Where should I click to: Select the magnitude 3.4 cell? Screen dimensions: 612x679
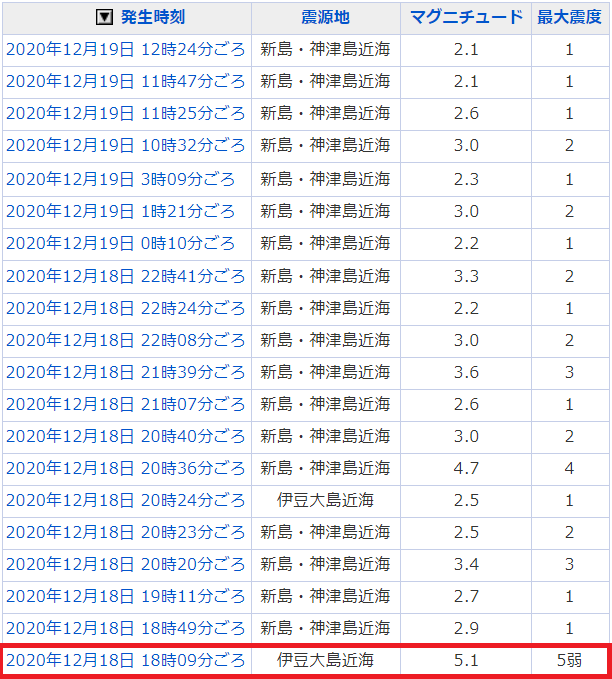[x=466, y=564]
